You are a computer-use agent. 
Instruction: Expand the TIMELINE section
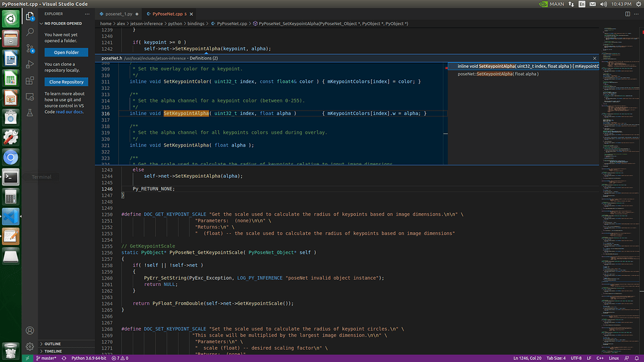[53, 351]
